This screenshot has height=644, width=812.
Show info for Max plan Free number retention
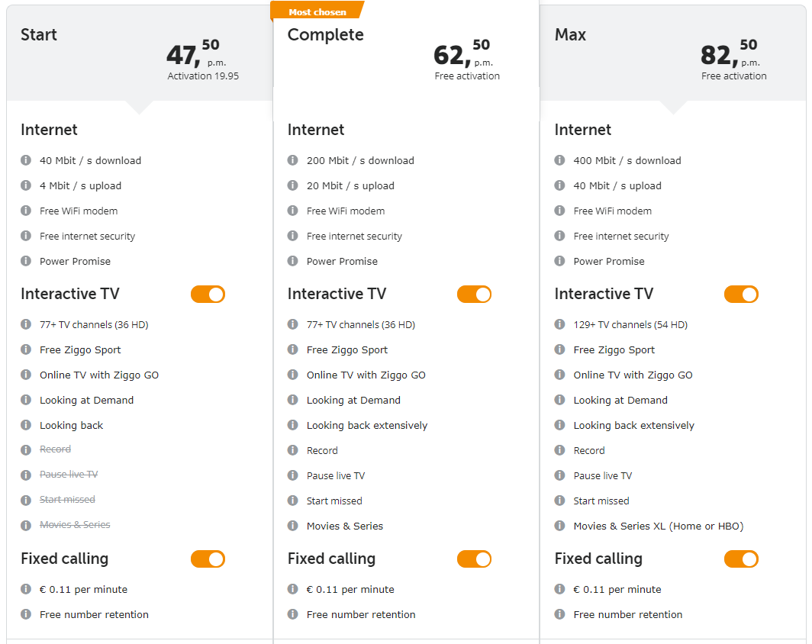pos(560,614)
